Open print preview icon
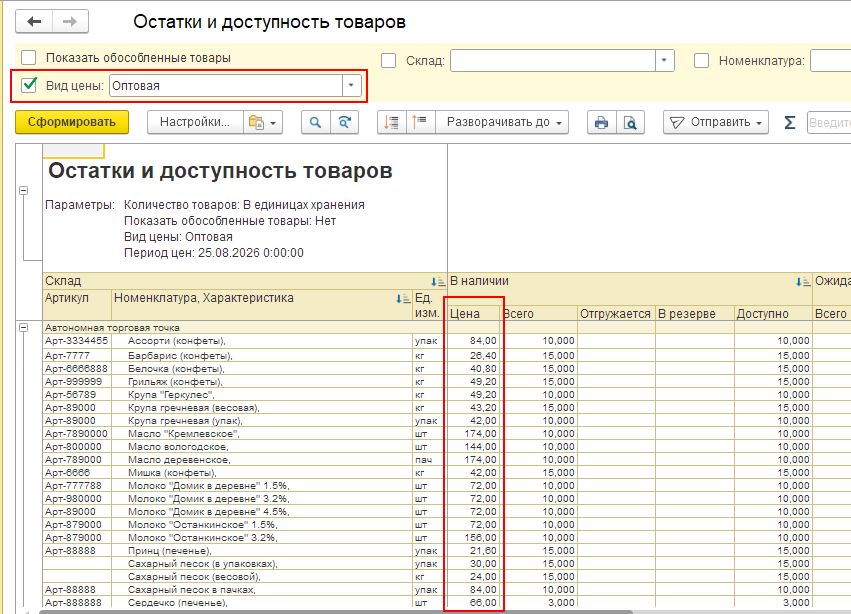The height and width of the screenshot is (614, 851). click(630, 122)
